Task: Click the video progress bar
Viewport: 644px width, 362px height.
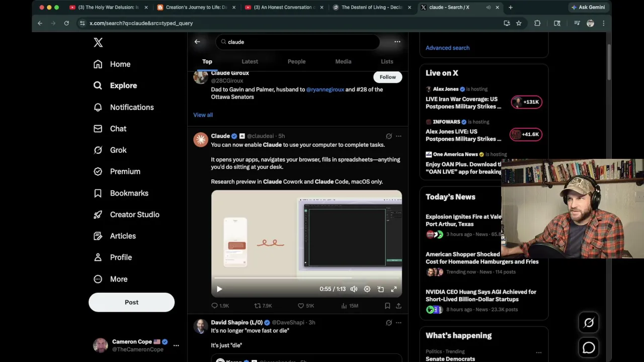Action: tap(306, 278)
